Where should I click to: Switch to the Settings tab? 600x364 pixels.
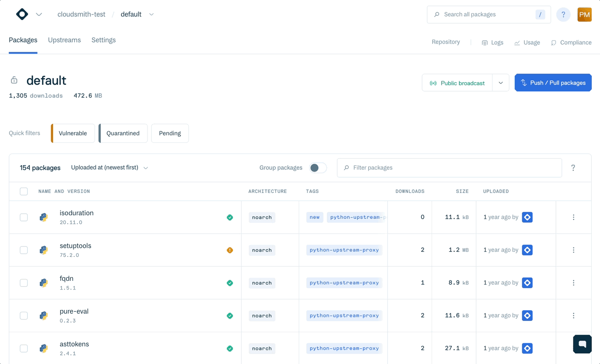[x=103, y=40]
